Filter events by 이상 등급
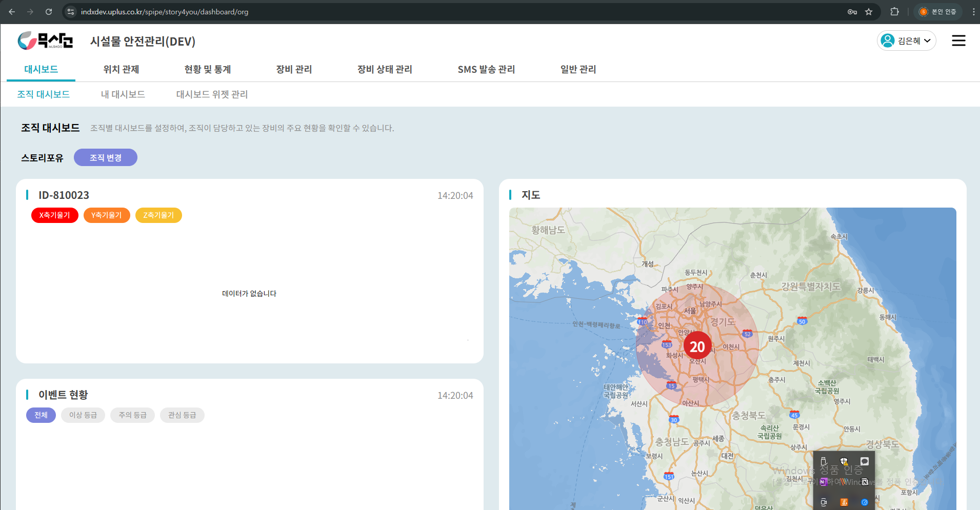Screen dimensions: 980x510 83,415
